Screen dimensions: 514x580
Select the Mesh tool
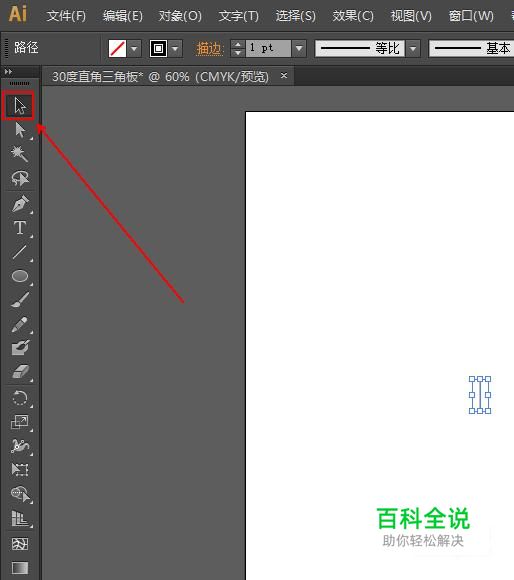pyautogui.click(x=20, y=544)
